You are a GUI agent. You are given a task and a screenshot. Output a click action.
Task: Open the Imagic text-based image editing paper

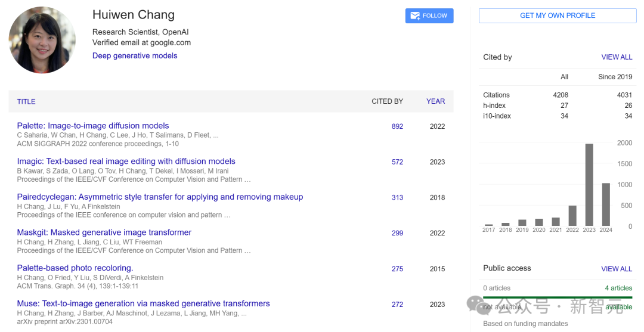point(126,162)
